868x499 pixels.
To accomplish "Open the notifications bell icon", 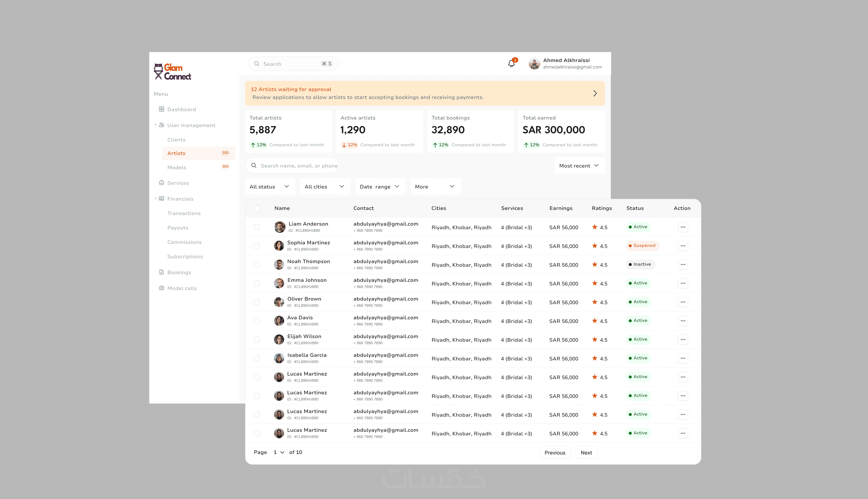I will coord(511,63).
